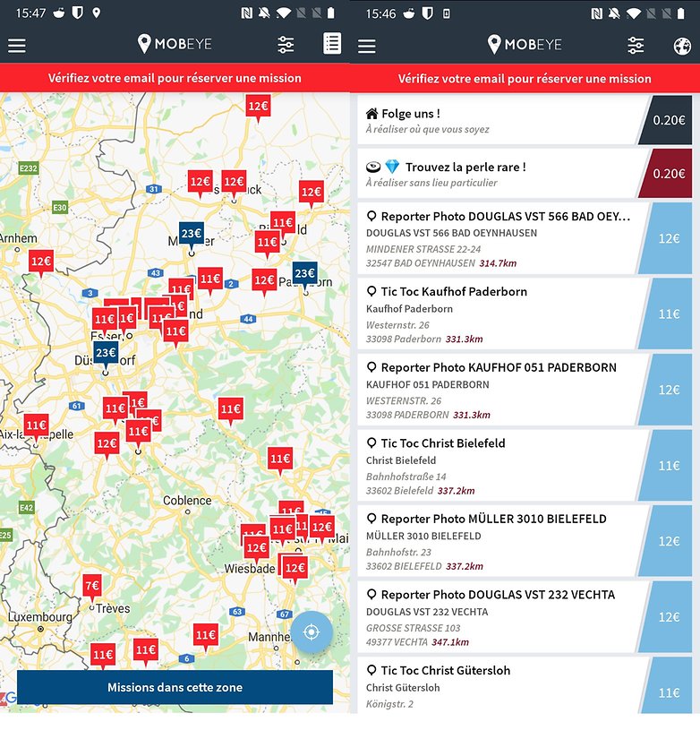Open hamburger menu on list screen
Screen dimensions: 700x739
pyautogui.click(x=366, y=46)
